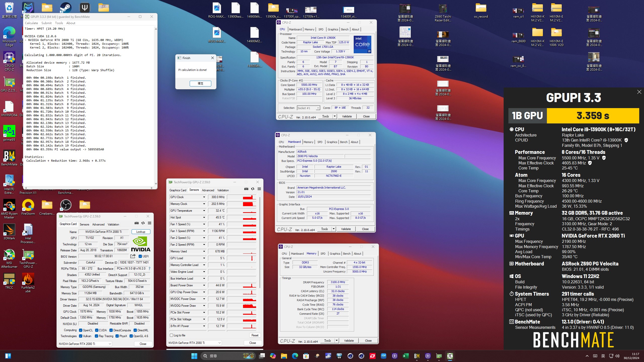Expand the GPU Temperature sensor dropdown

(204, 211)
